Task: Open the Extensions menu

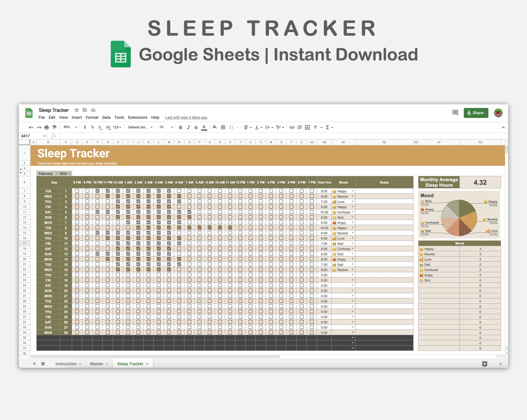Action: pyautogui.click(x=137, y=117)
